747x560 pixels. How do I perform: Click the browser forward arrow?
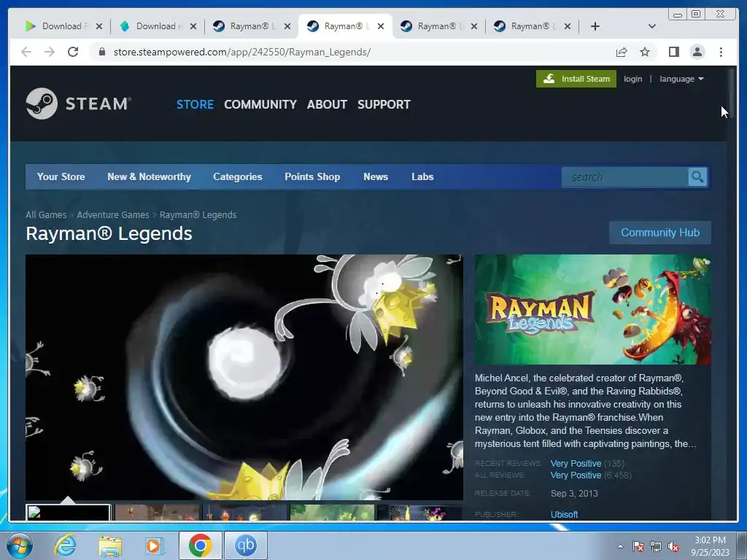(50, 52)
